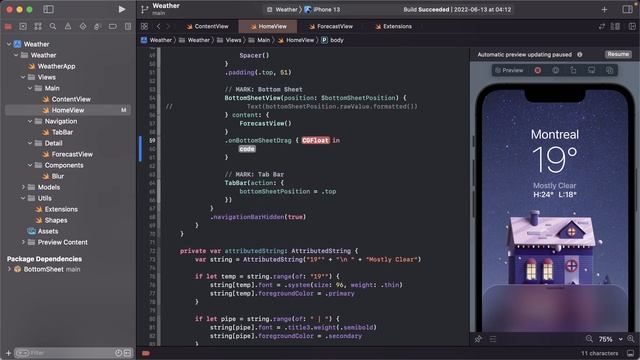This screenshot has width=640, height=360.
Task: Open the Symbol navigator icon
Action: coord(38,27)
